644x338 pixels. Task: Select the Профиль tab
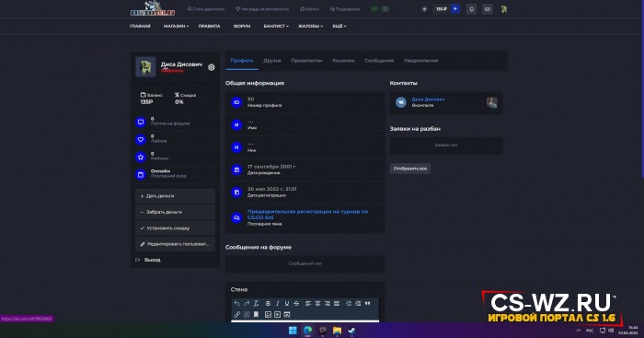(242, 61)
